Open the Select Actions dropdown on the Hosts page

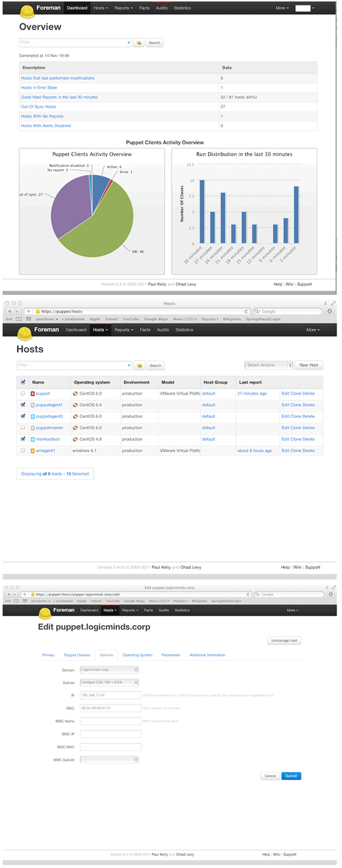tap(269, 365)
